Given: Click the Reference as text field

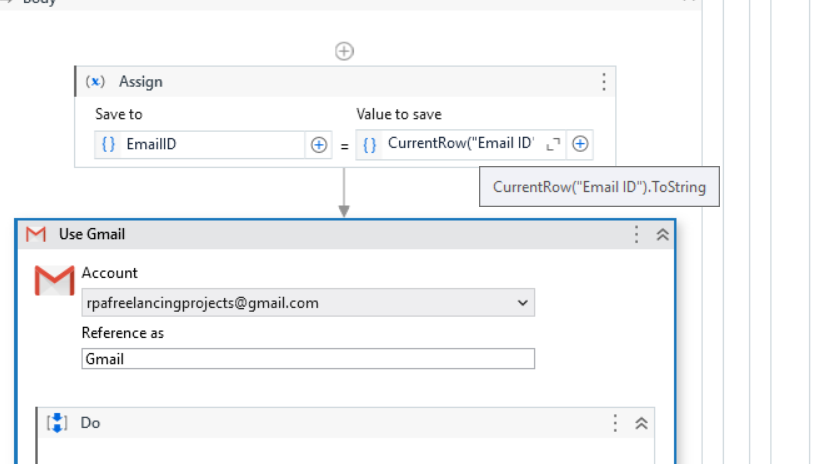Looking at the screenshot, I should click(x=308, y=358).
